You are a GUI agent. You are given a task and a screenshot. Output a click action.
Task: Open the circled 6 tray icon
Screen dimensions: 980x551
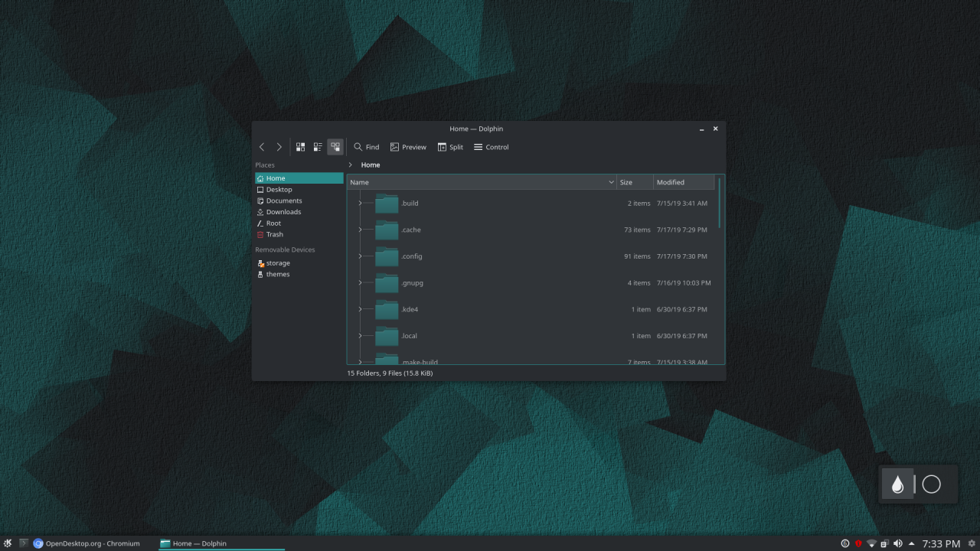845,543
